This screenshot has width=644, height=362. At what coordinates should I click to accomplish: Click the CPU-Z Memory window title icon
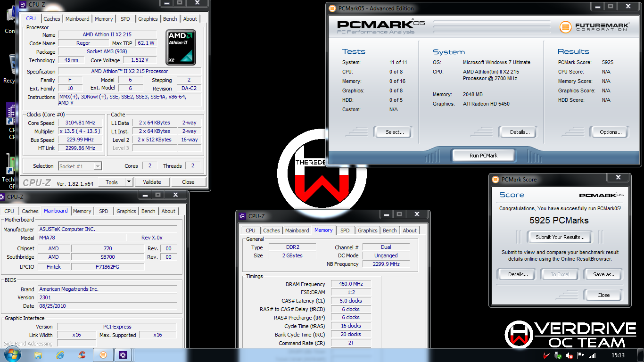[x=242, y=216]
